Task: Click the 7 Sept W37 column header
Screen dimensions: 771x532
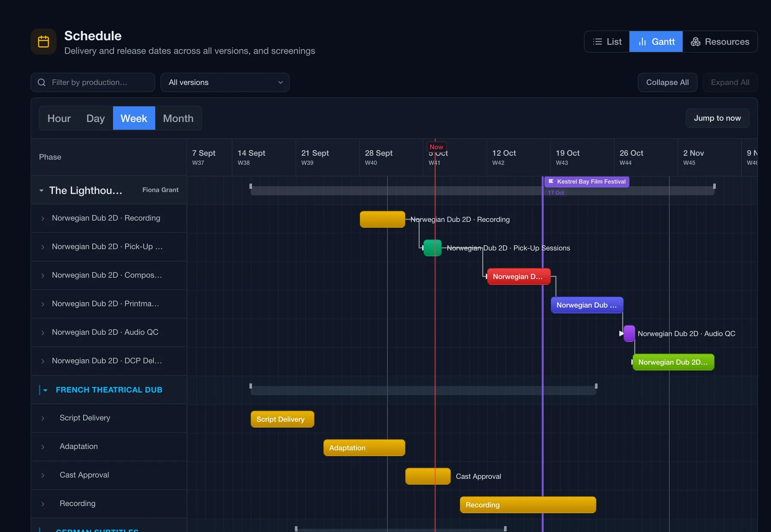Action: (x=209, y=157)
